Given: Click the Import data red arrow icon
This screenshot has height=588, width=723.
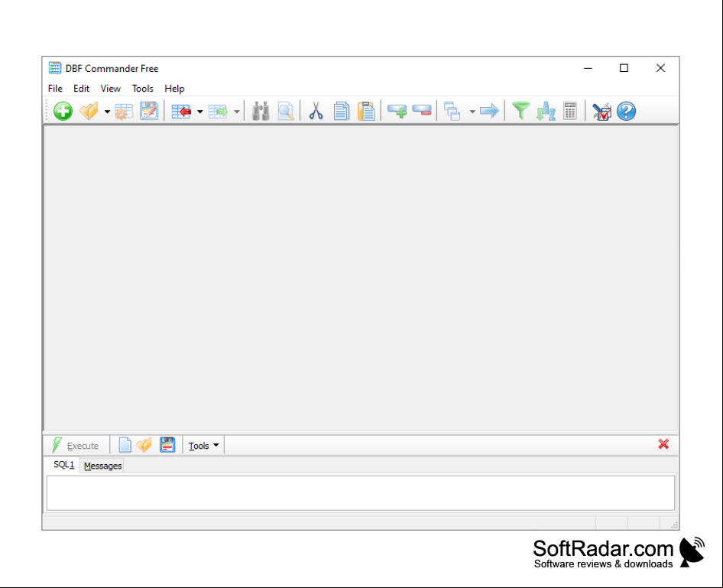Looking at the screenshot, I should pyautogui.click(x=181, y=111).
